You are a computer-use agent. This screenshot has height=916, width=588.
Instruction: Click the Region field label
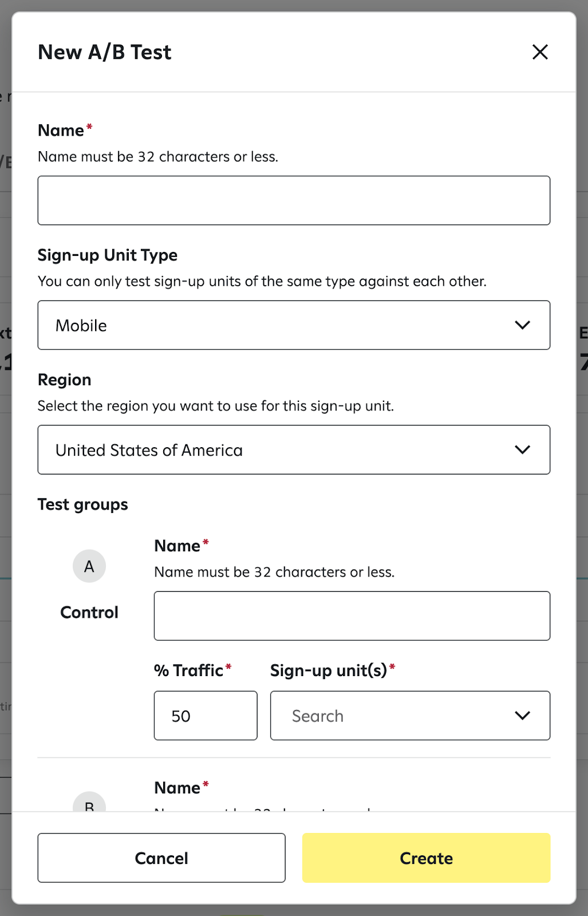65,380
